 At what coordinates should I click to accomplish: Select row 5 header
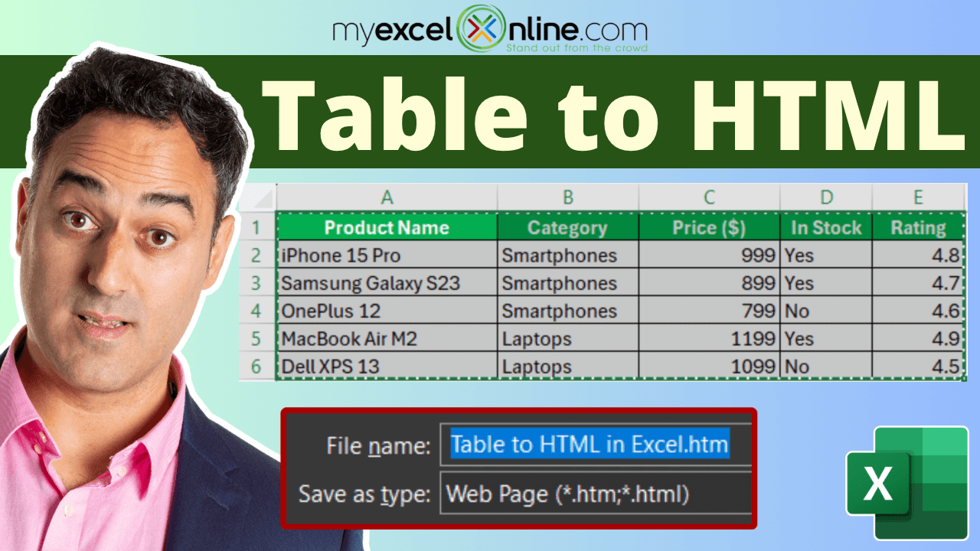257,338
